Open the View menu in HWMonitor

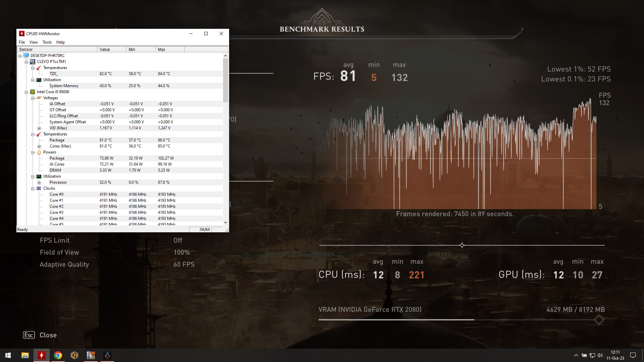tap(34, 42)
